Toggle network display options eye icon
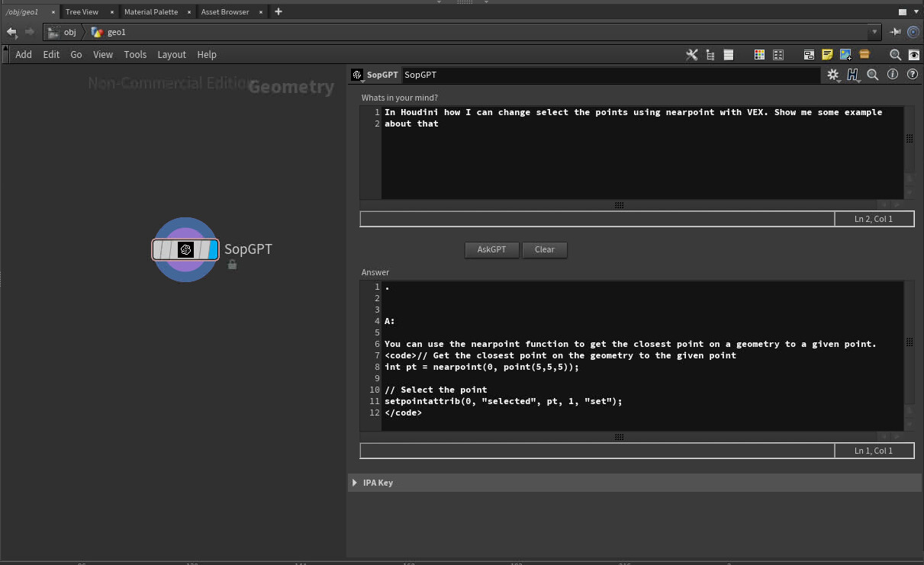Screen dimensions: 924x565 913,55
